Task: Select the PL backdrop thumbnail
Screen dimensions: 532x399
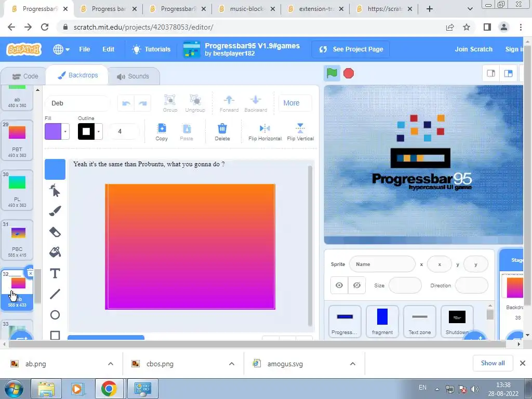Action: (x=17, y=190)
